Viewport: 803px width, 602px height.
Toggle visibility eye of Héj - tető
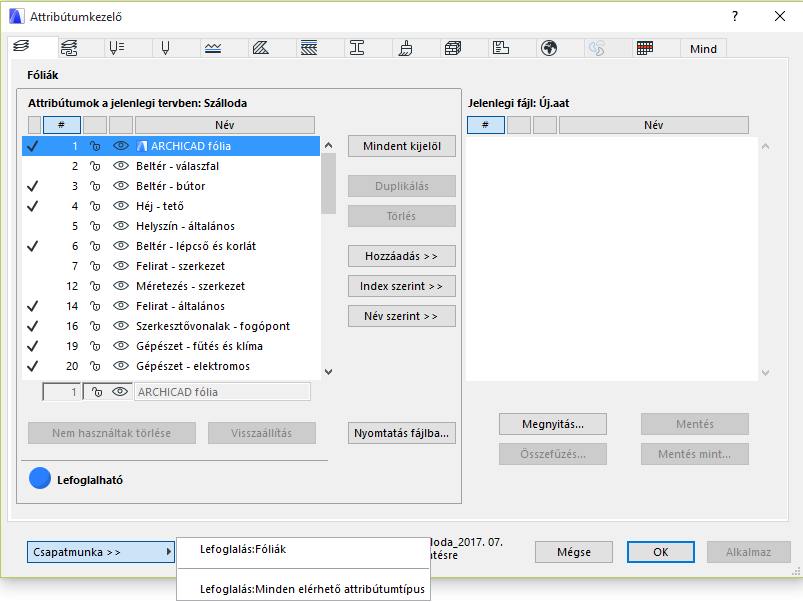pos(120,206)
